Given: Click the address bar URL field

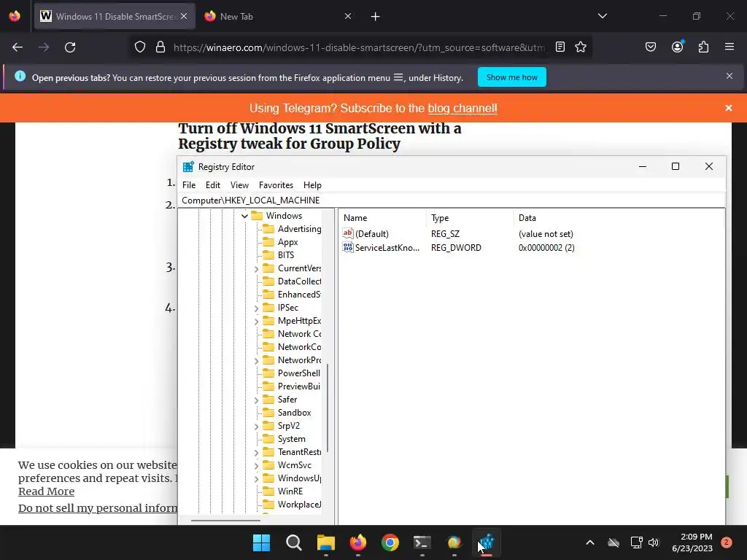Looking at the screenshot, I should point(359,47).
